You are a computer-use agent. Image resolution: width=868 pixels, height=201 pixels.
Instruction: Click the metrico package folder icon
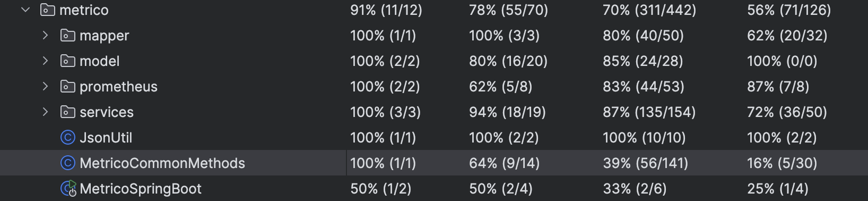click(x=48, y=10)
